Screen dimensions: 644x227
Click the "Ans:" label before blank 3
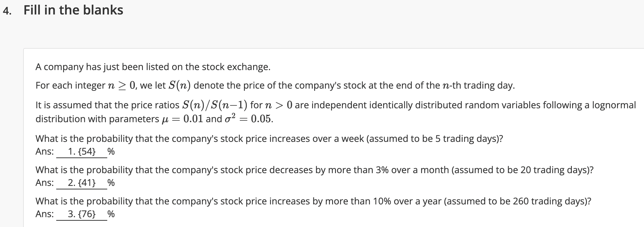(45, 214)
